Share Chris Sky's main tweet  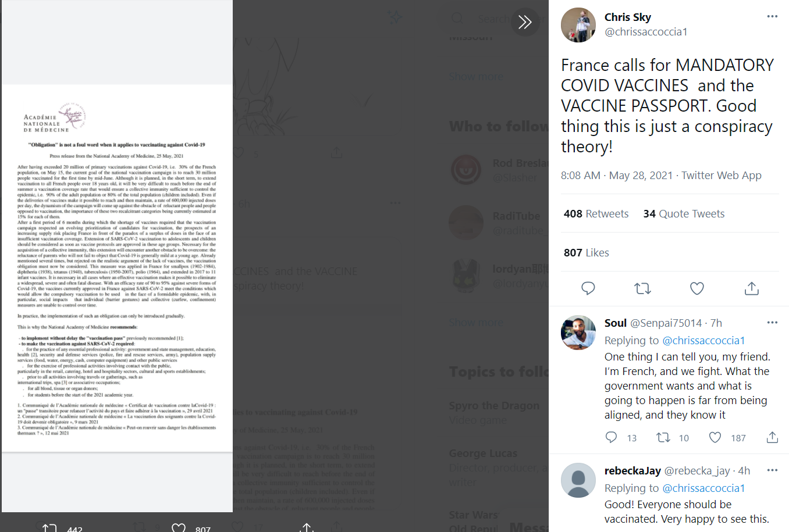[x=752, y=288]
